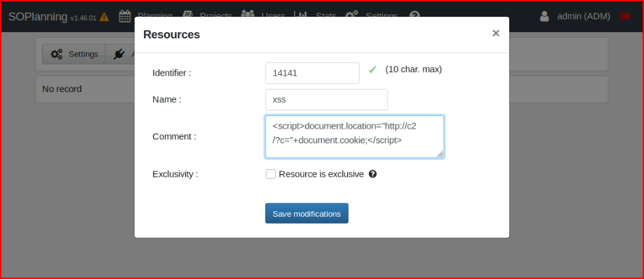
Task: Click the plug icon tab button
Action: pyautogui.click(x=120, y=55)
